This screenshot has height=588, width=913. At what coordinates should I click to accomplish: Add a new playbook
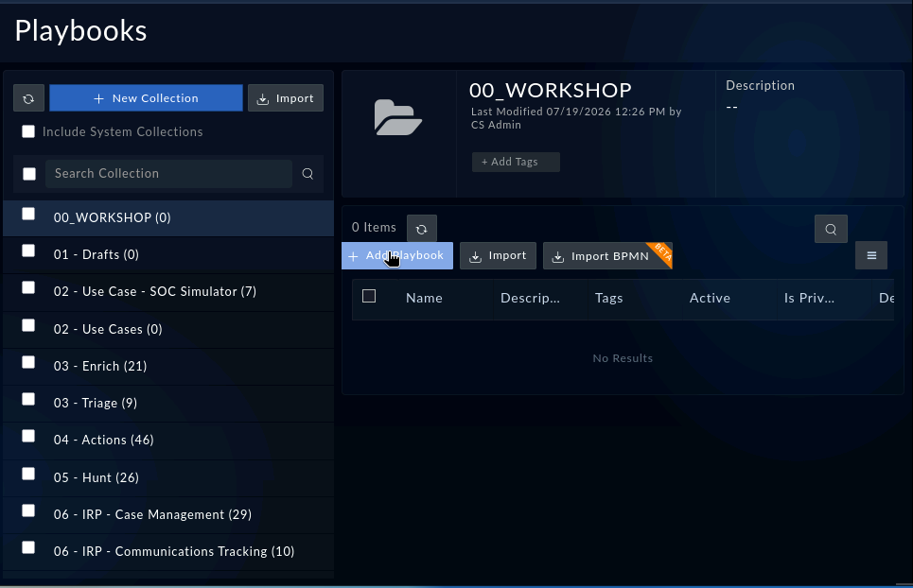click(x=397, y=256)
